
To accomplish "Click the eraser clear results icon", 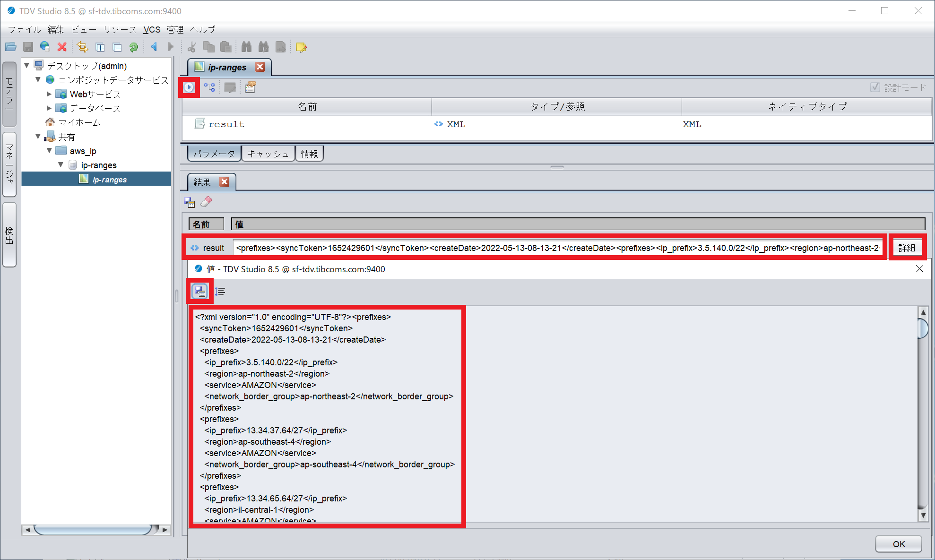I will pyautogui.click(x=206, y=202).
